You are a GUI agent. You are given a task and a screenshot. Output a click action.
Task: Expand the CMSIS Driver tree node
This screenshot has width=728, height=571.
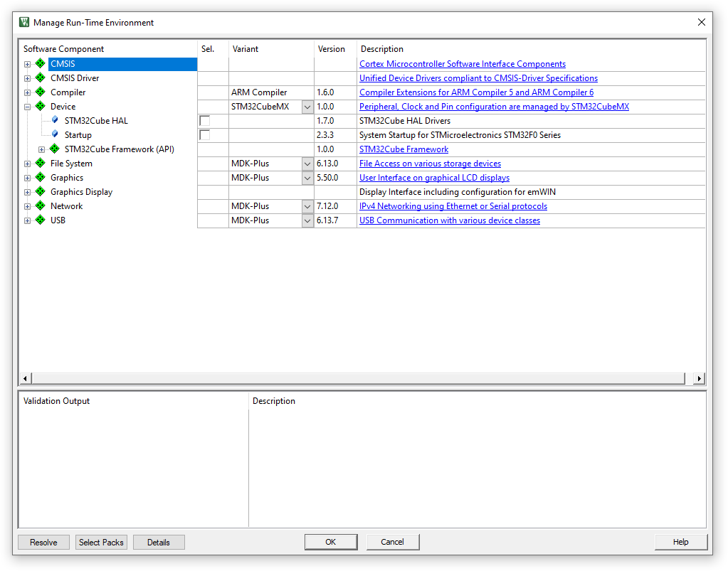[x=27, y=79]
